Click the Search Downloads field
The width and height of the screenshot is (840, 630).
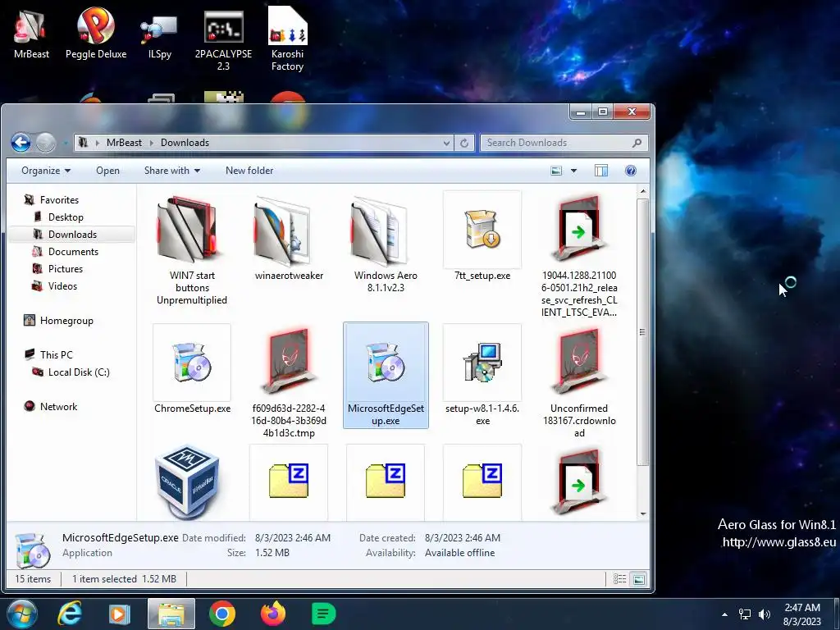tap(564, 143)
